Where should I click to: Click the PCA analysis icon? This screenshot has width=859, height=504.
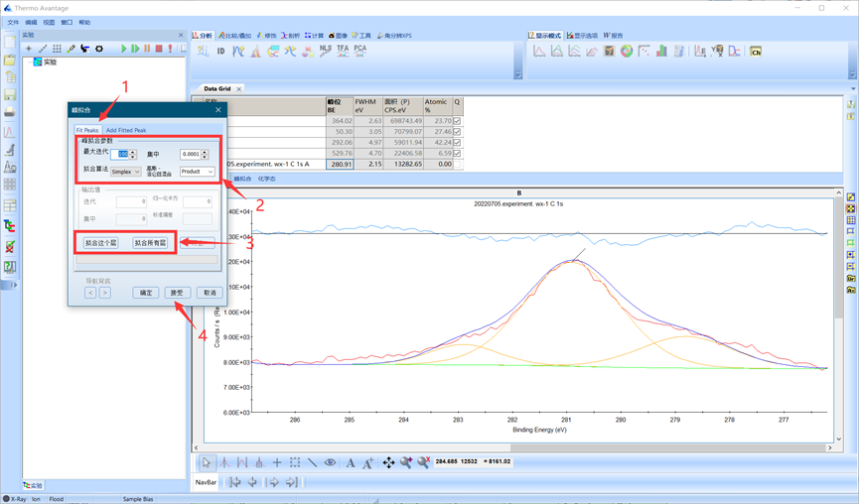(359, 50)
